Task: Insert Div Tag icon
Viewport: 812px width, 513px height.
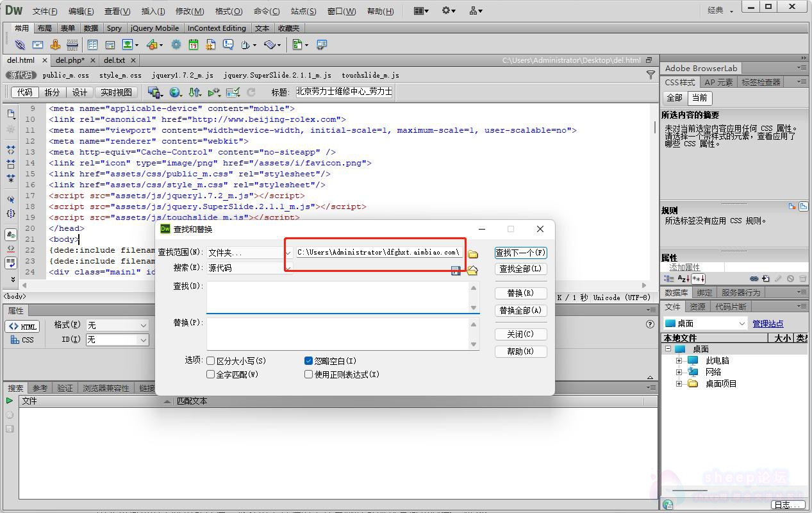Action: (110, 45)
